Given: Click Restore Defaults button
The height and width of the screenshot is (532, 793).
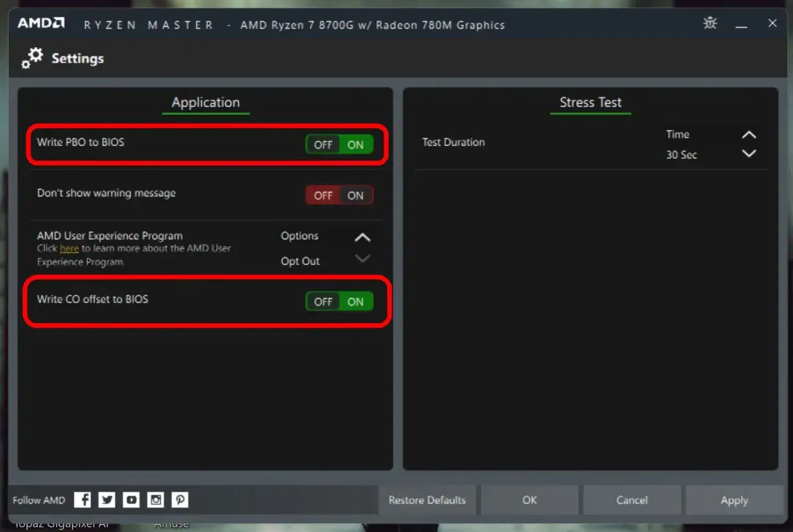Looking at the screenshot, I should coord(427,500).
